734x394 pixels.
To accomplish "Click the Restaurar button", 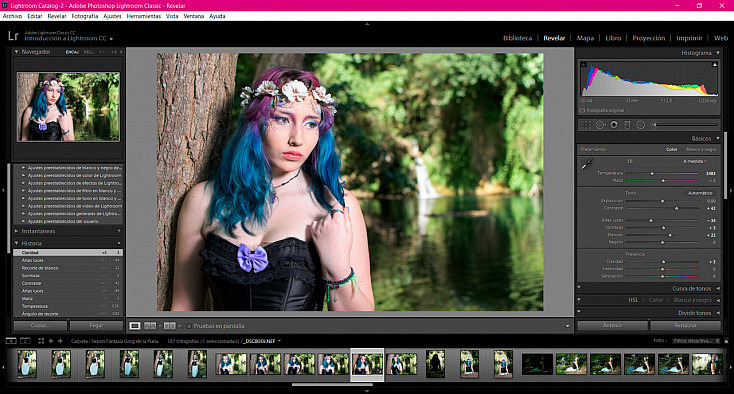I will [685, 325].
